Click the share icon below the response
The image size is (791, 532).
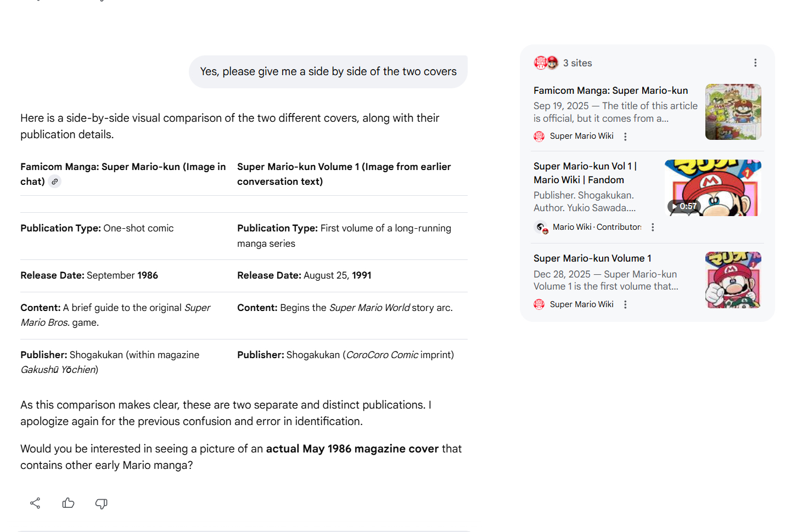click(35, 503)
